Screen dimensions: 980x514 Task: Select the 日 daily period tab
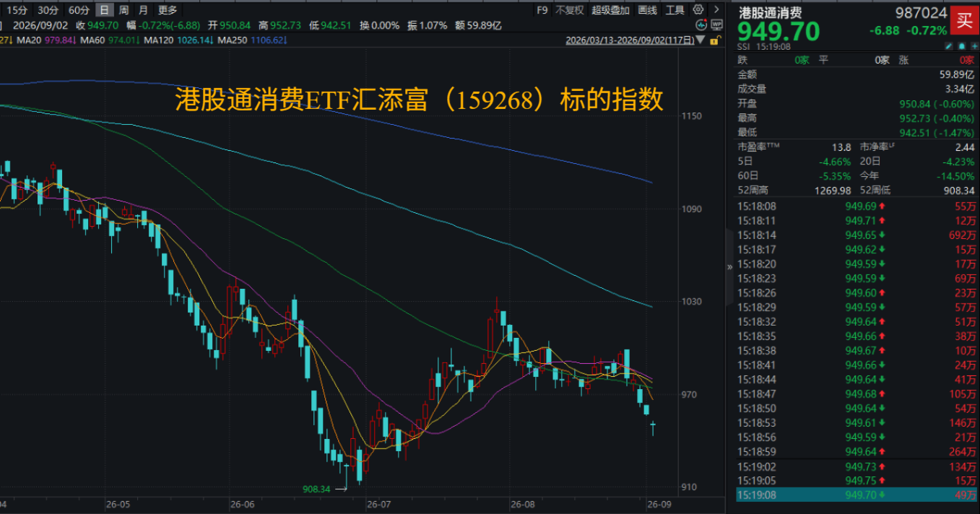coord(105,10)
